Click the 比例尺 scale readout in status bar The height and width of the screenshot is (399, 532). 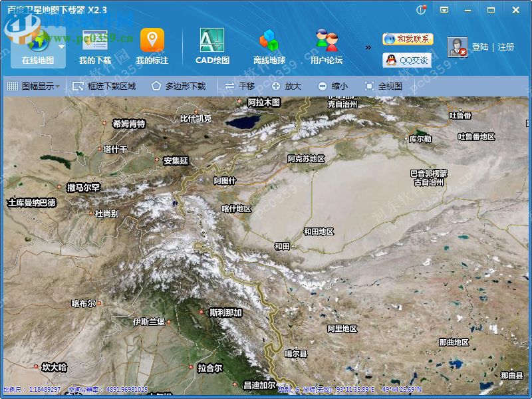(x=32, y=390)
